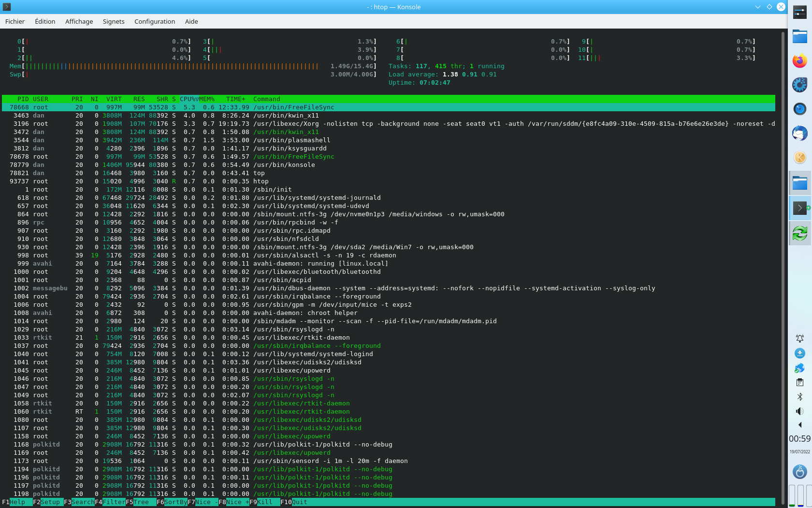Click the clock showing 00:59
812x508 pixels.
coord(800,439)
